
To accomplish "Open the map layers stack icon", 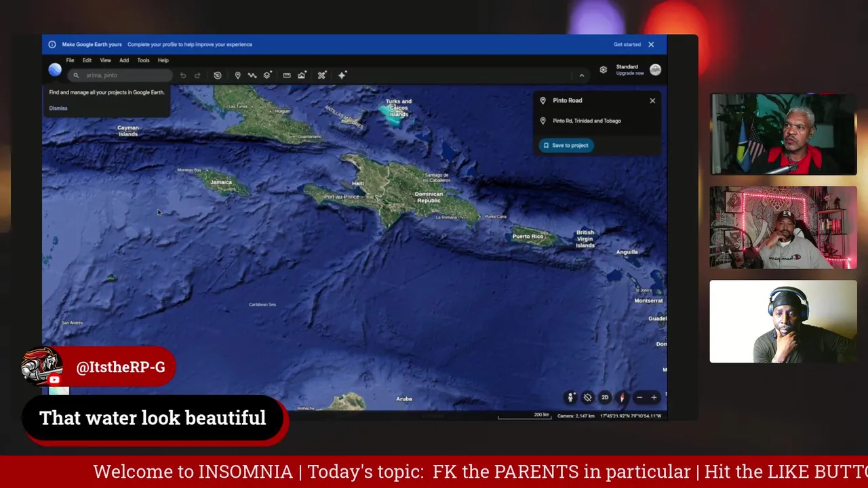I will point(267,75).
